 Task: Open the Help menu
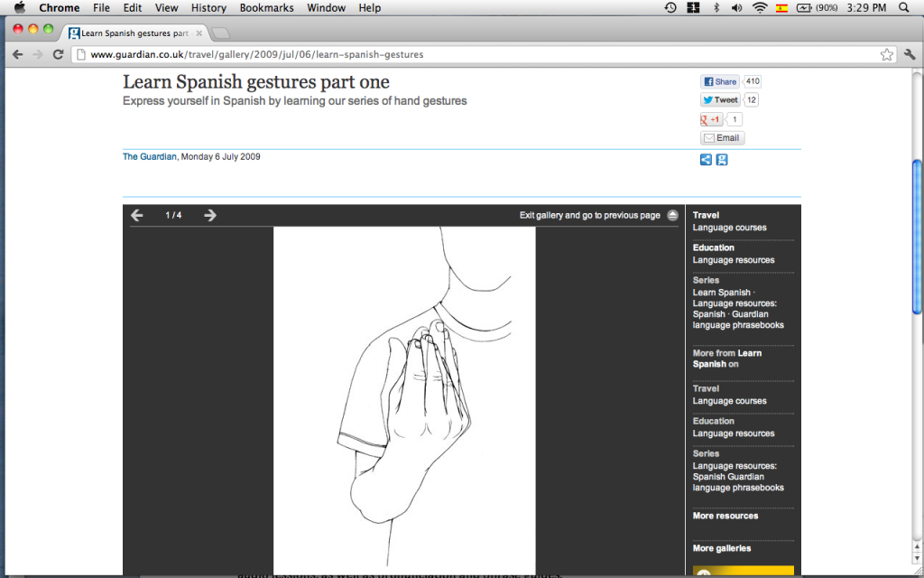pos(369,7)
